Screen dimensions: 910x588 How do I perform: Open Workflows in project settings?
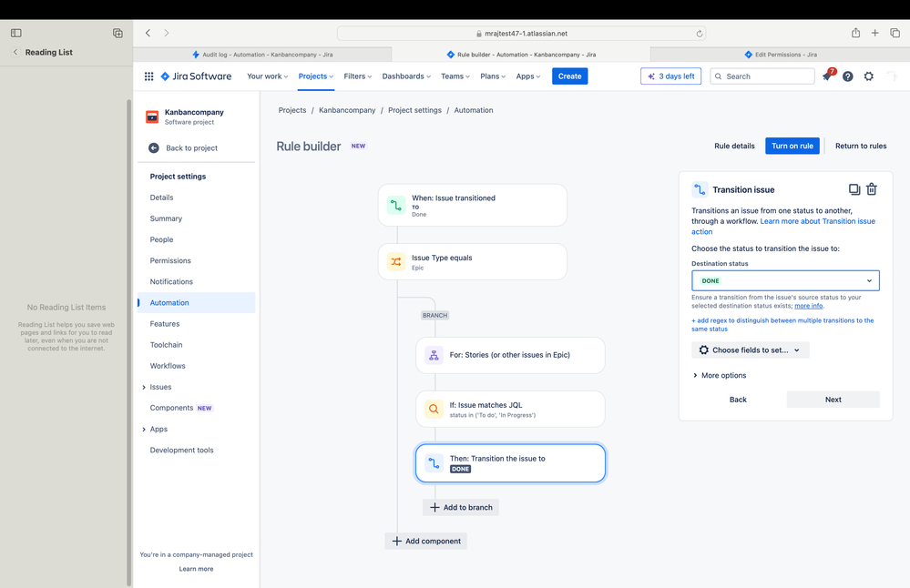coord(168,366)
